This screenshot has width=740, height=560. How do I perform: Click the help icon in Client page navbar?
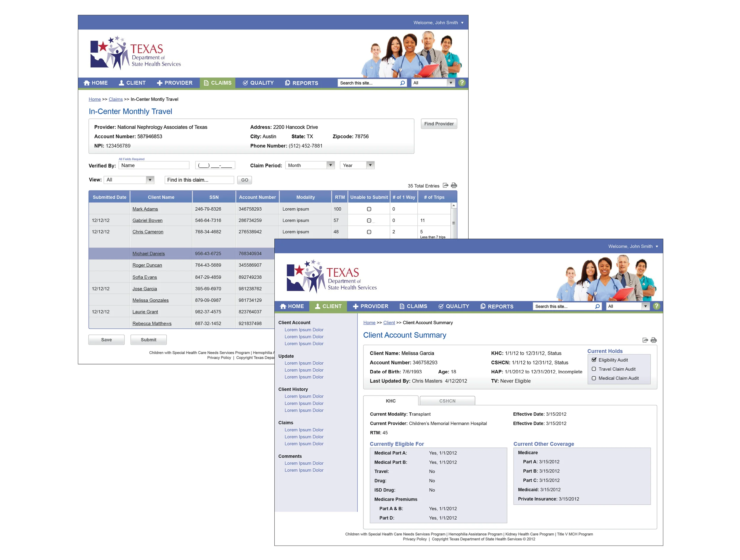656,306
